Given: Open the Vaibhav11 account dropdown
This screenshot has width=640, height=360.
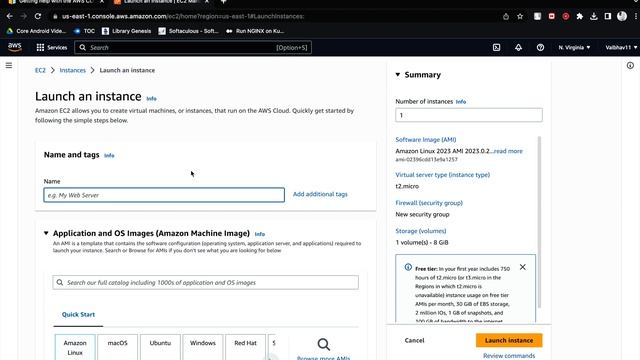Looking at the screenshot, I should tap(621, 47).
